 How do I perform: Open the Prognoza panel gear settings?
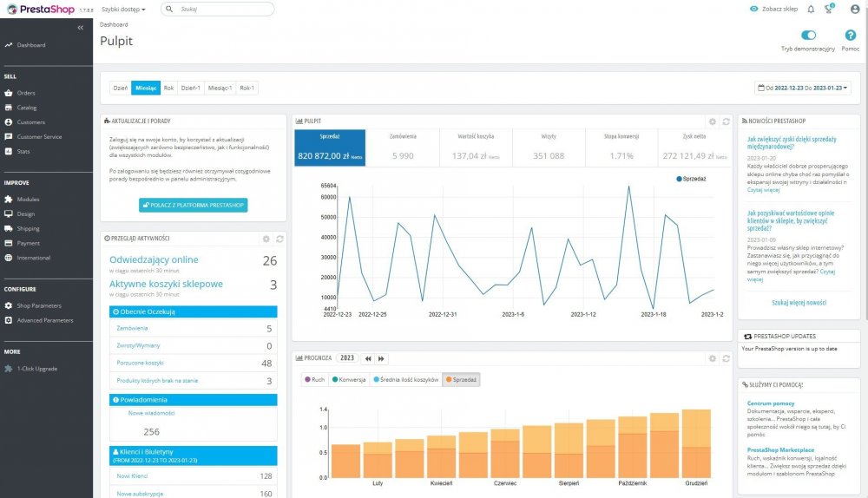(713, 358)
